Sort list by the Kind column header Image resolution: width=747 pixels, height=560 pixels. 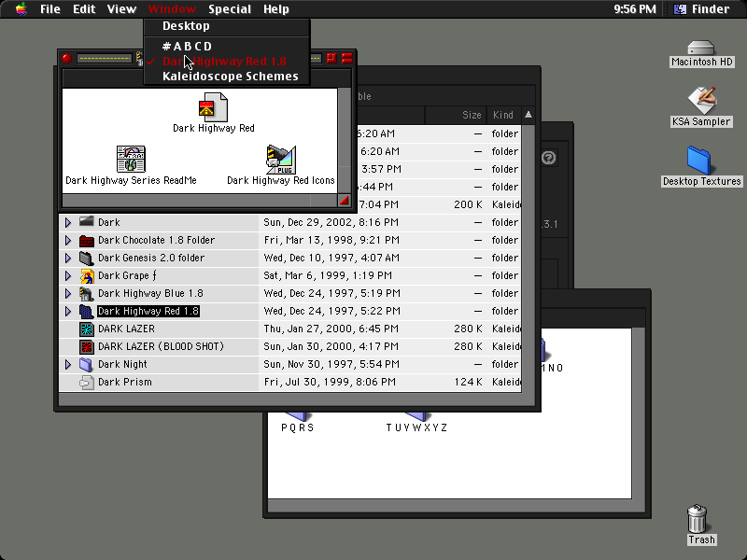503,115
